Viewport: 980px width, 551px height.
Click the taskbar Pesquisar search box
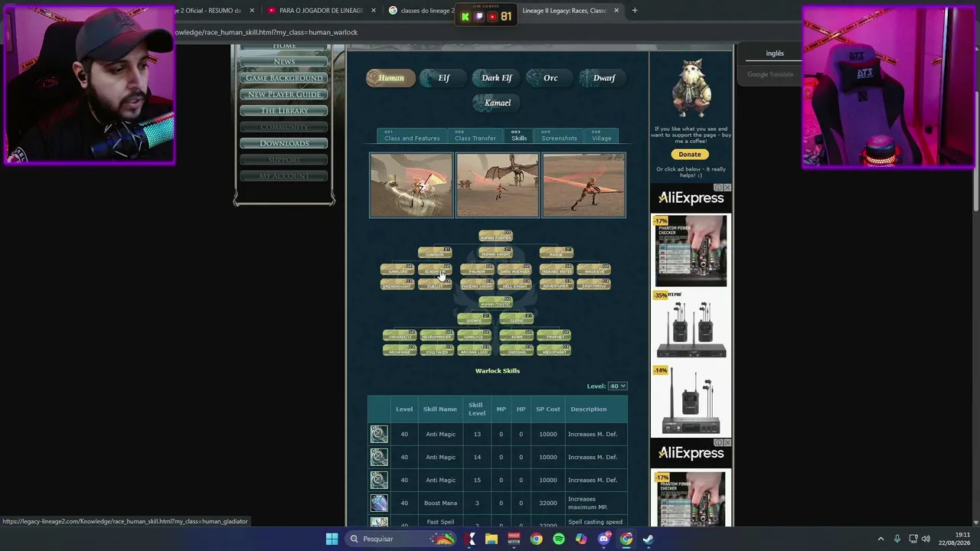(x=400, y=539)
